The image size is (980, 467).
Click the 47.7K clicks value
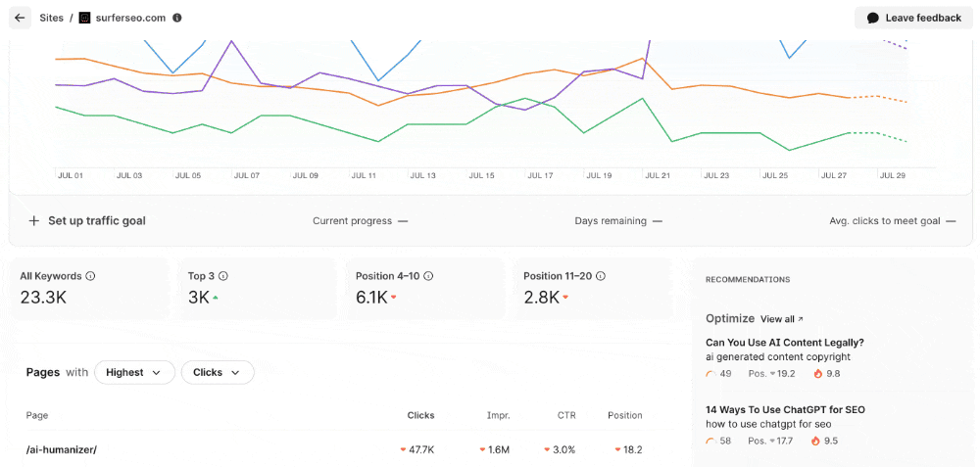point(421,449)
